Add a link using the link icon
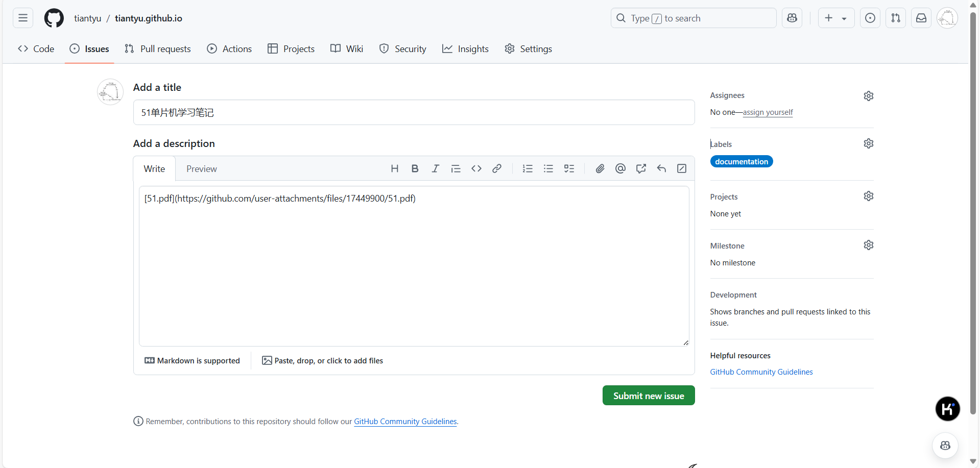Image resolution: width=980 pixels, height=468 pixels. [x=496, y=168]
